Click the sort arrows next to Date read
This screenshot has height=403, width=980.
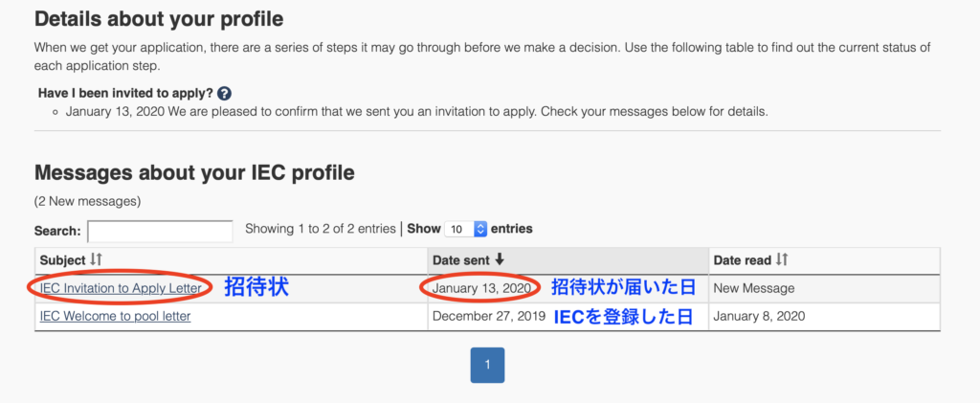pyautogui.click(x=781, y=260)
